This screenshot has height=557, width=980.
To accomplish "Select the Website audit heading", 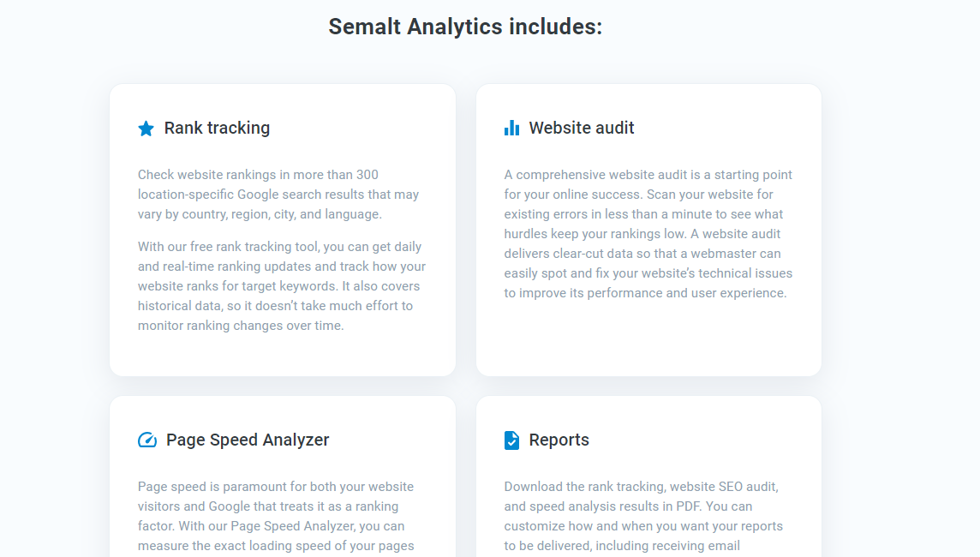I will (582, 128).
